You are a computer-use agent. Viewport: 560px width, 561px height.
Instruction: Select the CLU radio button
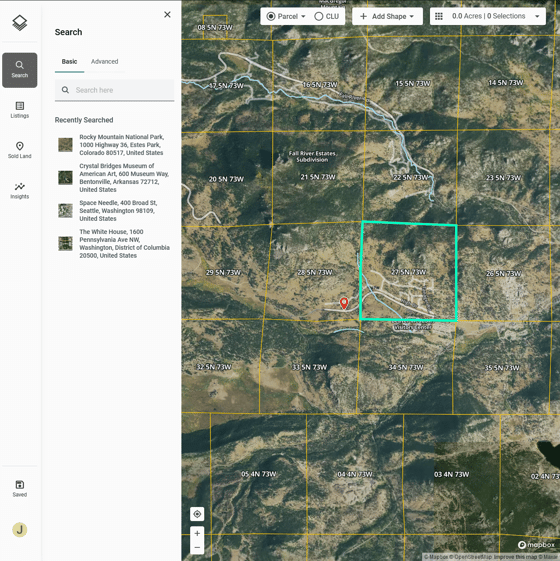tap(318, 16)
